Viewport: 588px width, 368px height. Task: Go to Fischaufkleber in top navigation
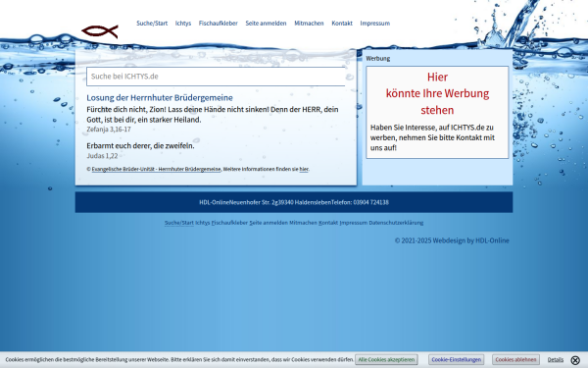point(219,24)
